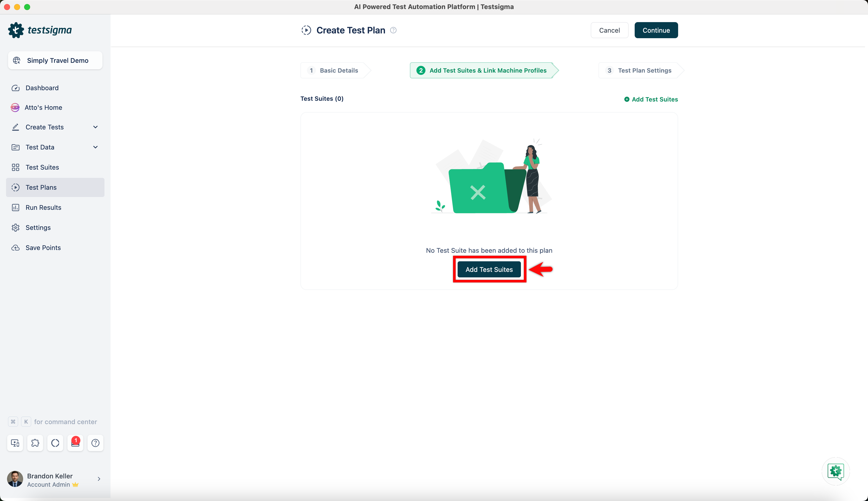The height and width of the screenshot is (501, 868).
Task: Click the circular sync icon in sidebar footer
Action: [x=55, y=443]
